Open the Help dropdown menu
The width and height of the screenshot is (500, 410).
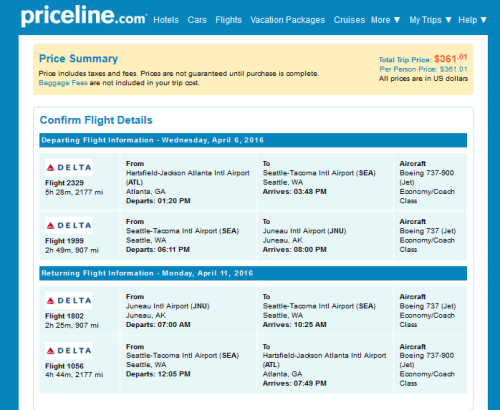point(472,20)
